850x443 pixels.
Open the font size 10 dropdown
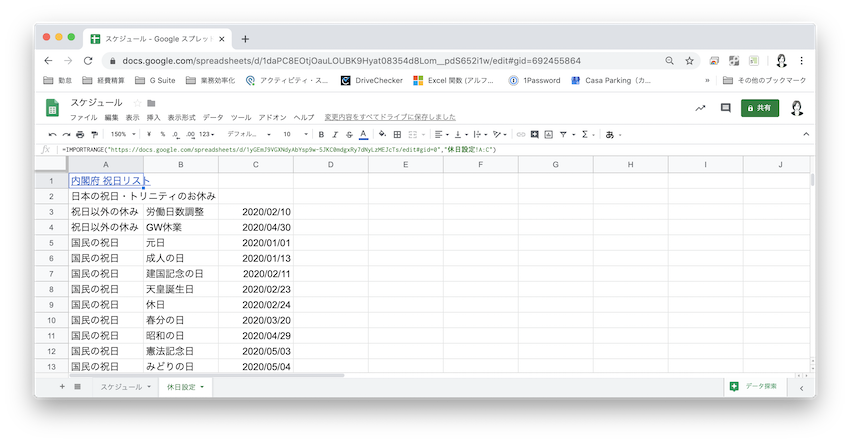pos(295,134)
